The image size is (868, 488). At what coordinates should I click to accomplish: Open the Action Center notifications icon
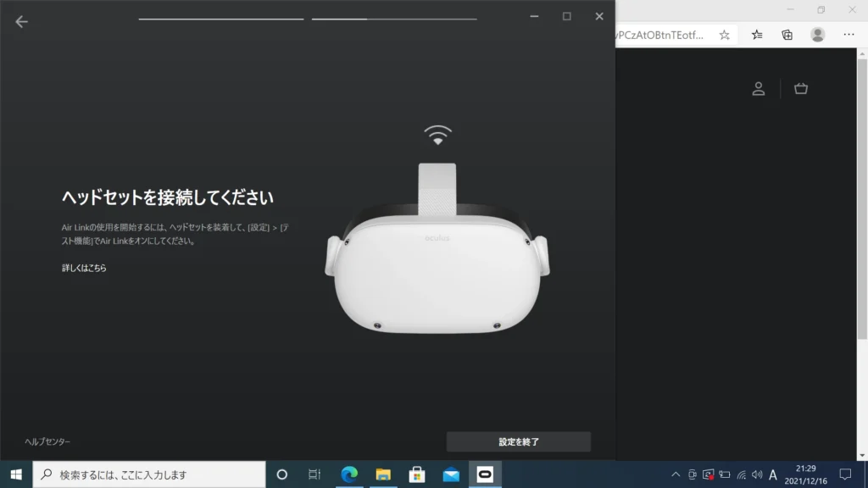(845, 474)
